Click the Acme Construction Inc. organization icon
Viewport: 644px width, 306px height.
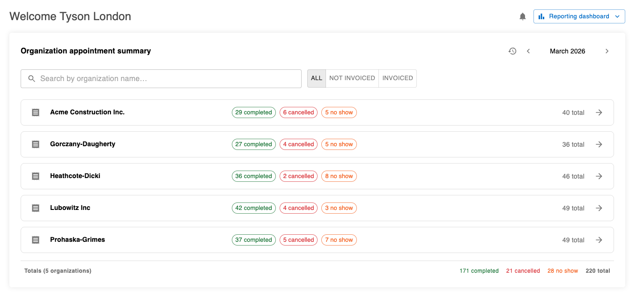(x=36, y=112)
